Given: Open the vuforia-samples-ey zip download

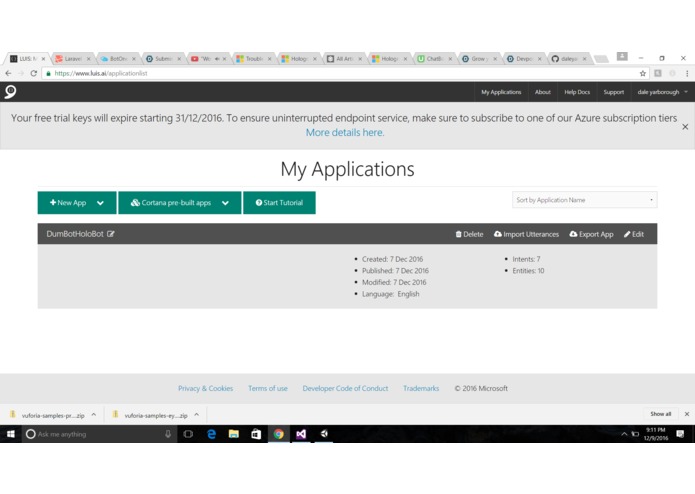Looking at the screenshot, I should tap(150, 415).
